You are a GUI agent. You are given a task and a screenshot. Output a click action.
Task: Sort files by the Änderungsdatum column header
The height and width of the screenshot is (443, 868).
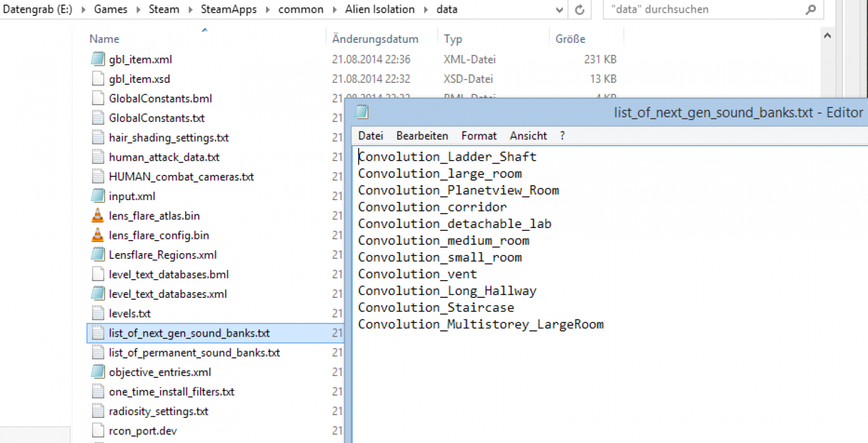click(375, 39)
